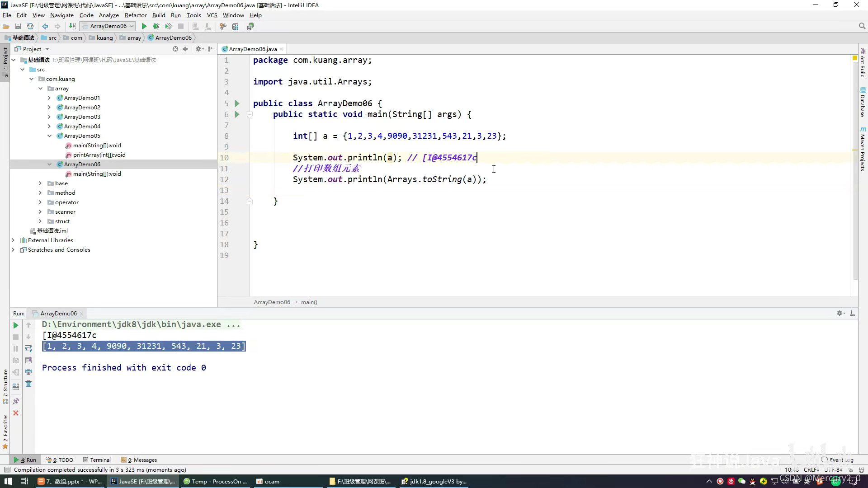Click the Save All toolbar icon
This screenshot has width=868, height=488.
[18, 26]
